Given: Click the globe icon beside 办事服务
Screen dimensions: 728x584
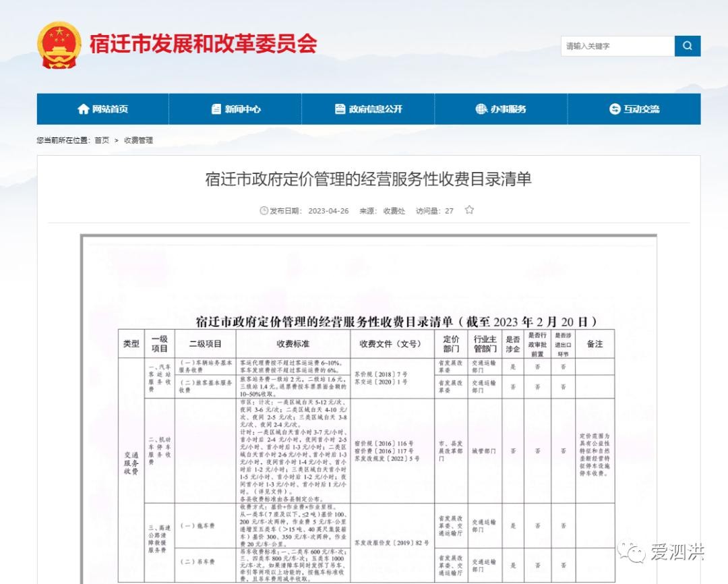Looking at the screenshot, I should coord(481,109).
